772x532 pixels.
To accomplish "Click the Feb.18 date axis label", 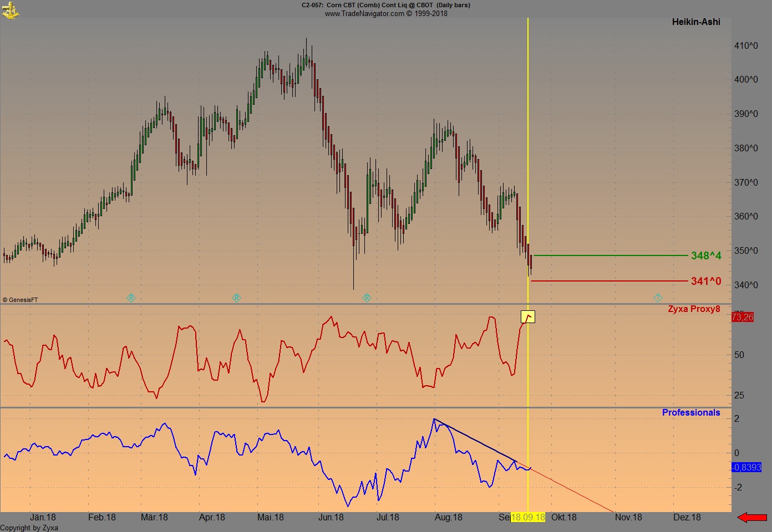I will pos(102,517).
